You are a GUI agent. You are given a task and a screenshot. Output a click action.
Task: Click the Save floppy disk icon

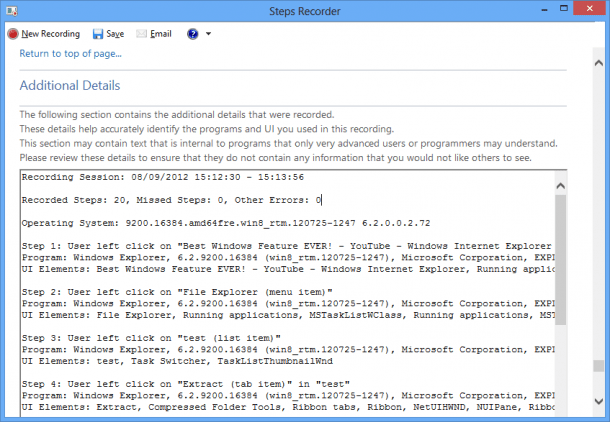click(x=98, y=34)
